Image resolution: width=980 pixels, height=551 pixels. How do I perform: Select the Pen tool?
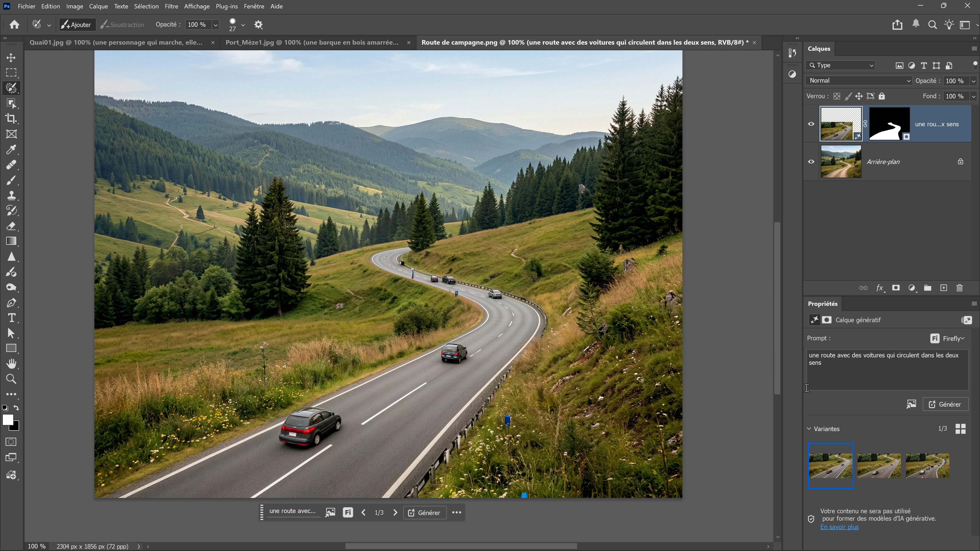(x=11, y=303)
